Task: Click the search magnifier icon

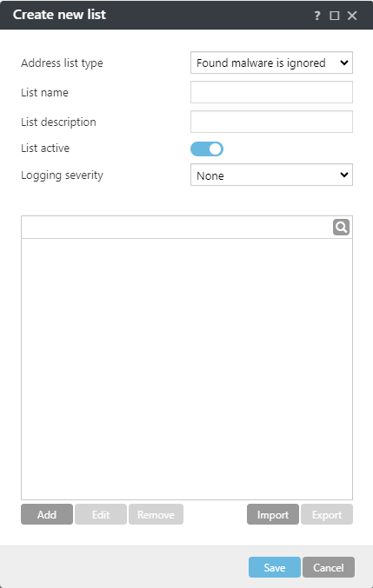Action: 341,228
